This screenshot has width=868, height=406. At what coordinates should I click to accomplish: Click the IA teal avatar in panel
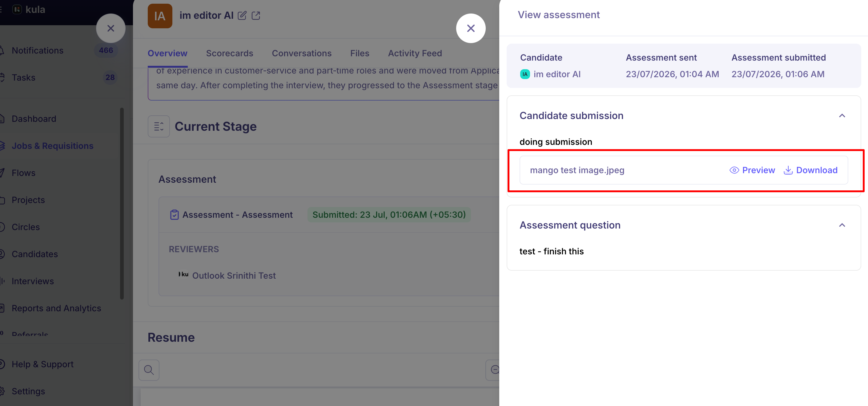point(525,74)
